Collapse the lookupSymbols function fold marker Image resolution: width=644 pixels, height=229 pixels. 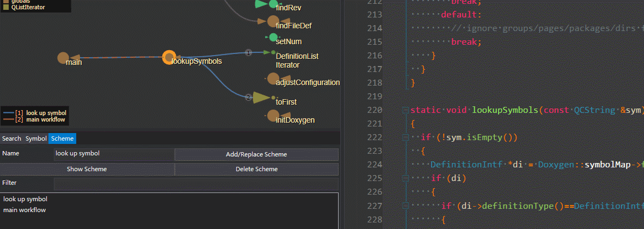pyautogui.click(x=406, y=110)
